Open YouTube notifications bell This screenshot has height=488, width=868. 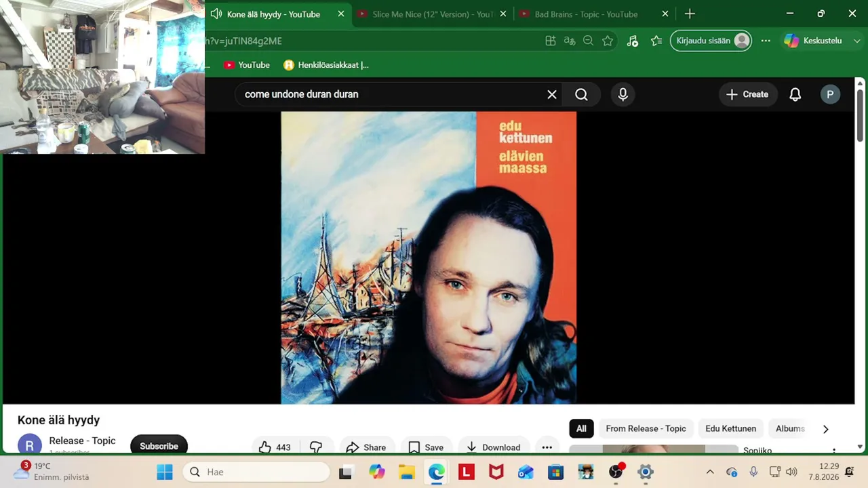click(795, 94)
